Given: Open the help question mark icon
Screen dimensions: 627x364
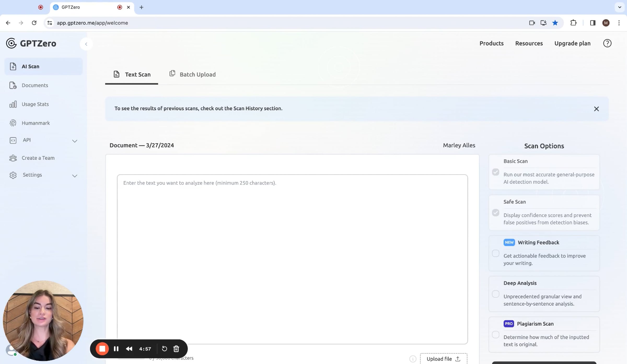Looking at the screenshot, I should click(607, 43).
